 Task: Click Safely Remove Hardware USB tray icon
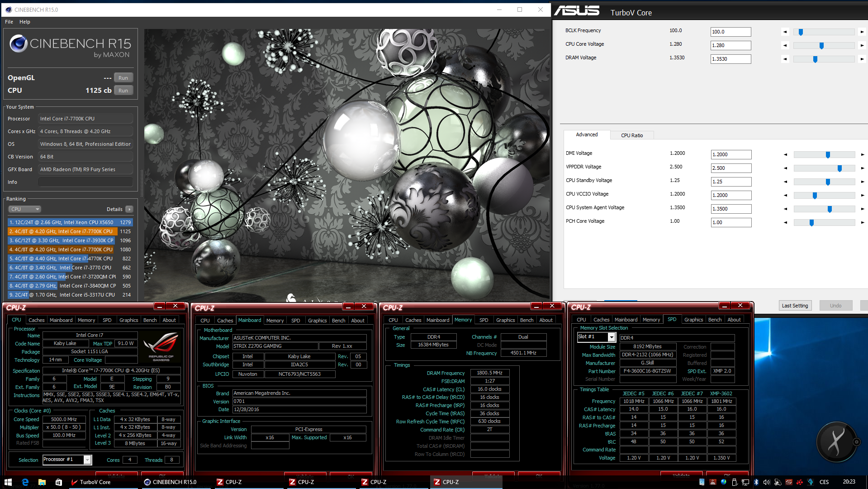pos(734,482)
